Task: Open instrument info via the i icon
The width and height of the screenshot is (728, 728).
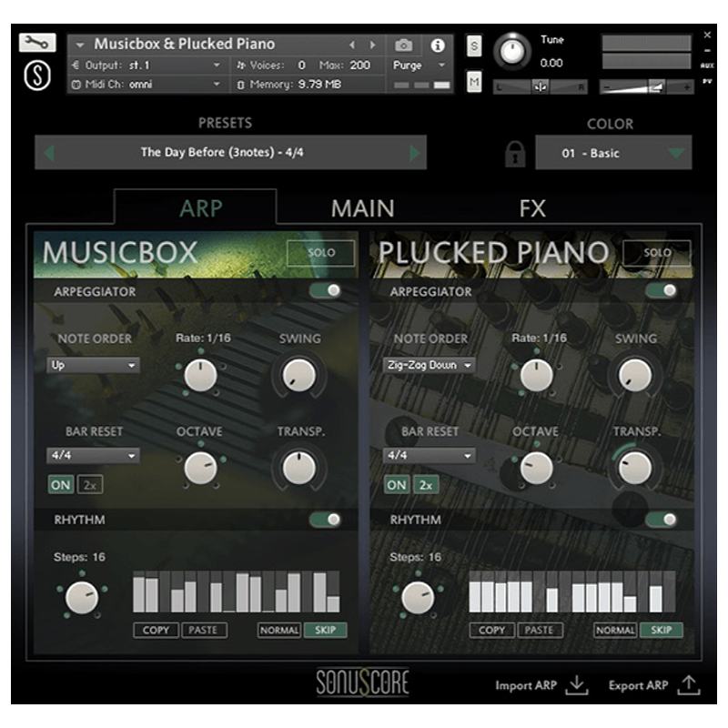Action: (438, 45)
